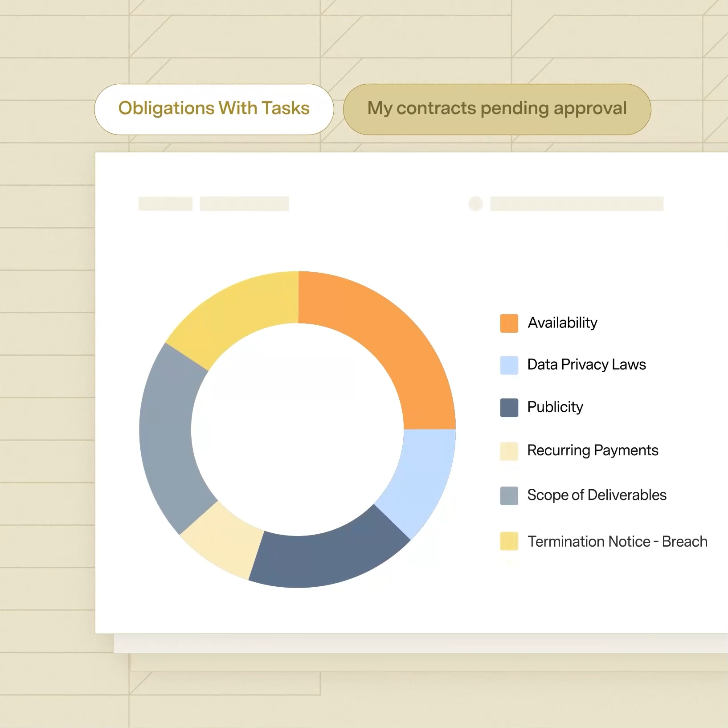
Task: Toggle the Publicity legend label
Action: point(555,407)
